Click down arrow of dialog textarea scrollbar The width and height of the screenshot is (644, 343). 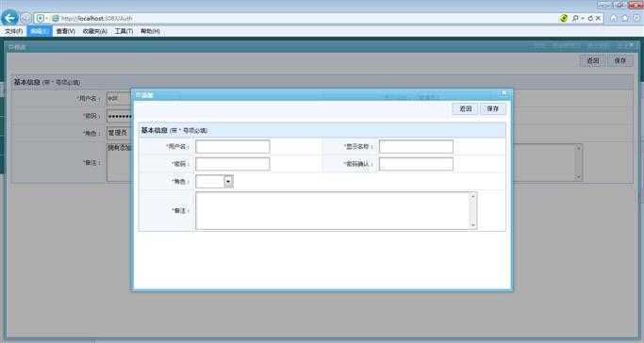pyautogui.click(x=472, y=224)
